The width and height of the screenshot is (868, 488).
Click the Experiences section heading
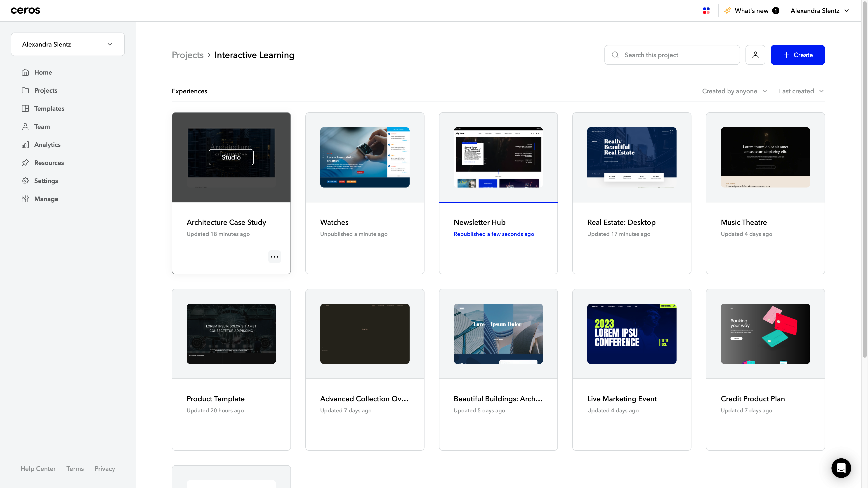189,91
